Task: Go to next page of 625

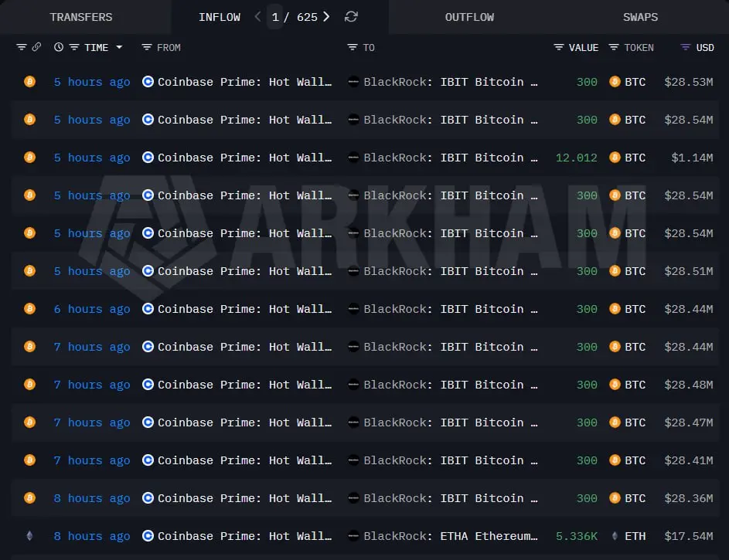Action: tap(326, 17)
